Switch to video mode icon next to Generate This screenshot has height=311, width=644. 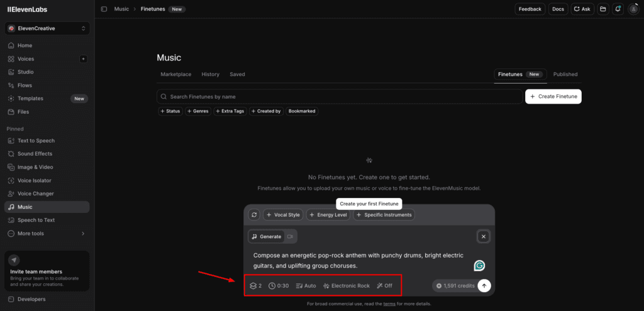coord(291,236)
